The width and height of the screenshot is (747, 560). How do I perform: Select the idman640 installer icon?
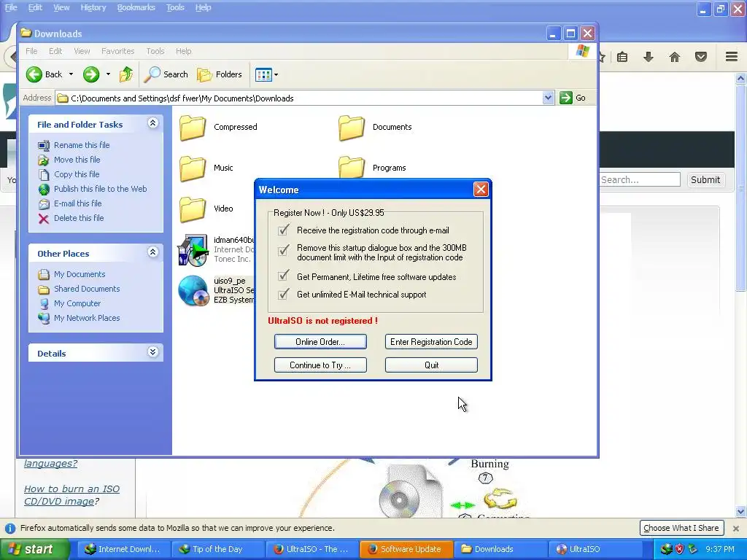coord(193,250)
